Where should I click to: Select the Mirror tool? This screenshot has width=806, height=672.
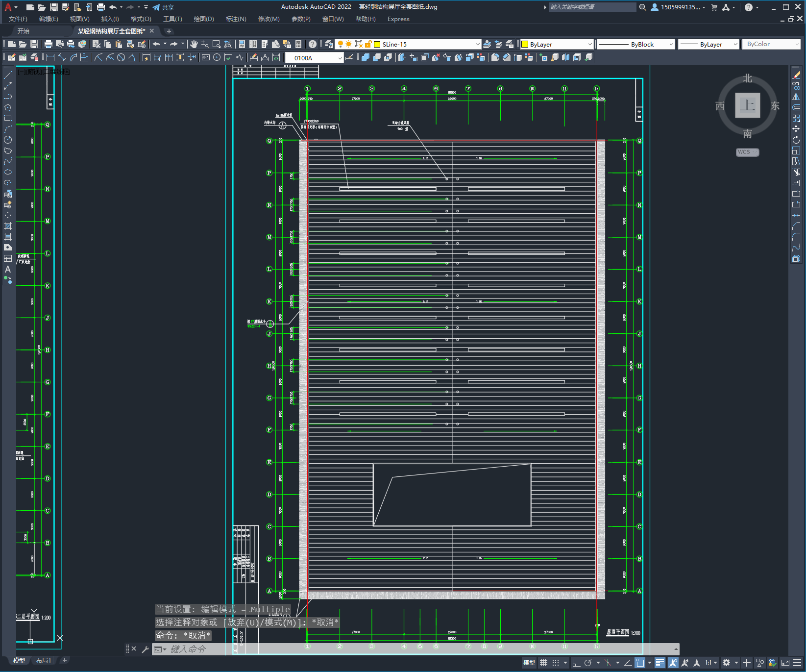pyautogui.click(x=796, y=97)
